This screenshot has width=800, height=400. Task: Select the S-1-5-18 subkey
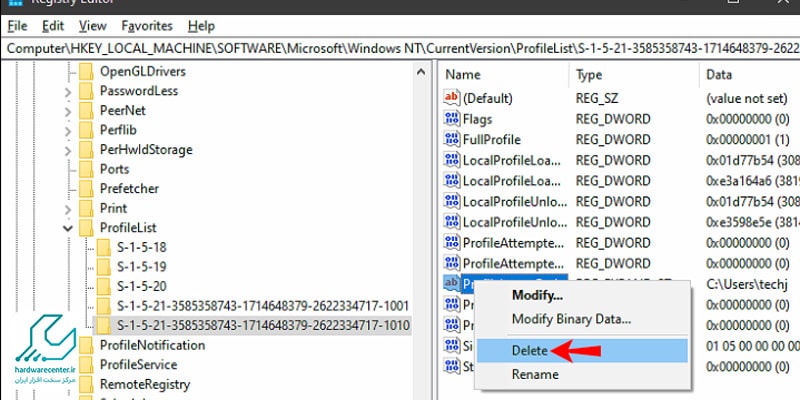pyautogui.click(x=141, y=247)
